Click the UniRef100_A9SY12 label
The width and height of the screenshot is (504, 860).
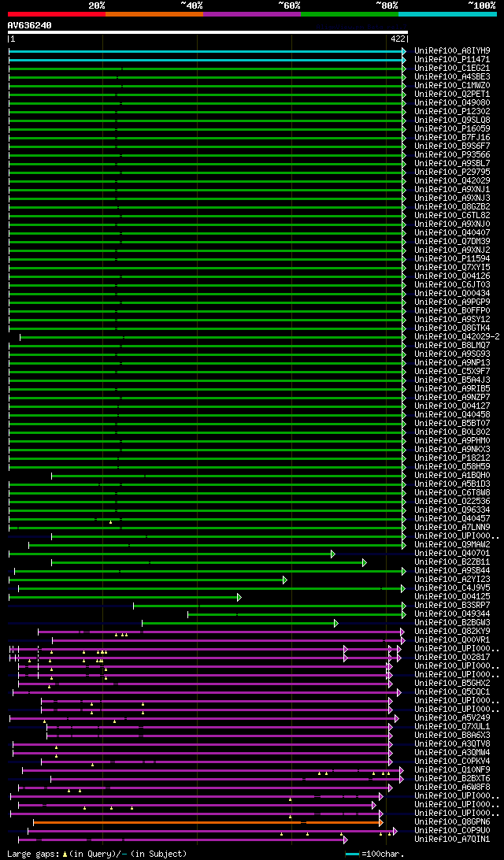(453, 319)
